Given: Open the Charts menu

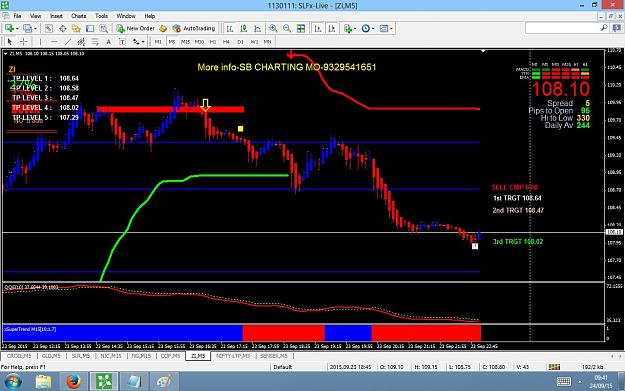Looking at the screenshot, I should (x=79, y=16).
